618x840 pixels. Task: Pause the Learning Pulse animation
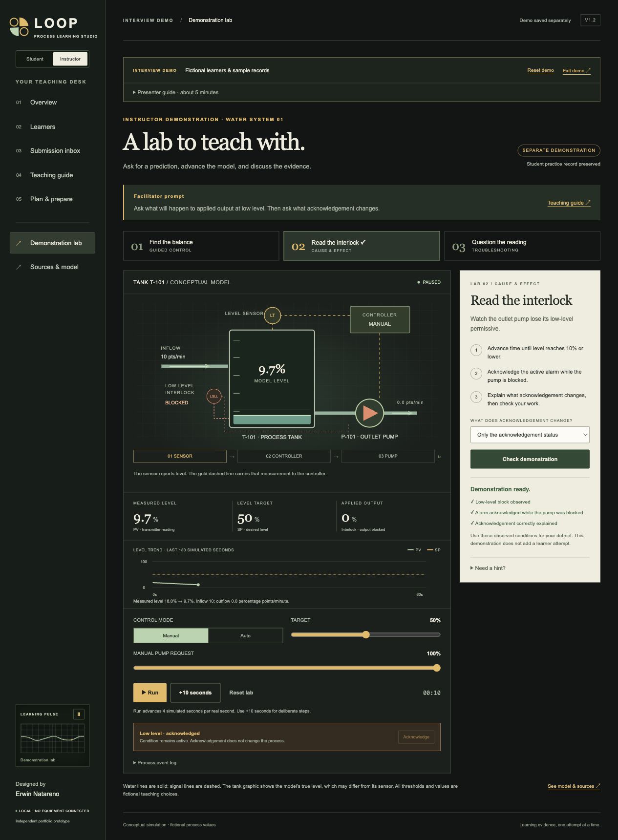click(79, 714)
